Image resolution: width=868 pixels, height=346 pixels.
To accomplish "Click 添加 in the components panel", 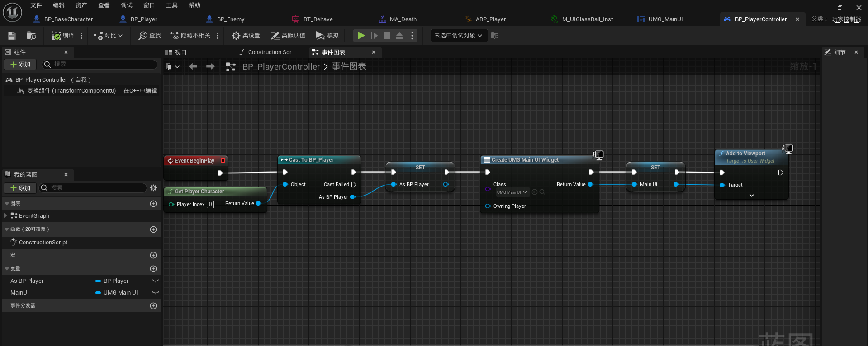I will (20, 65).
